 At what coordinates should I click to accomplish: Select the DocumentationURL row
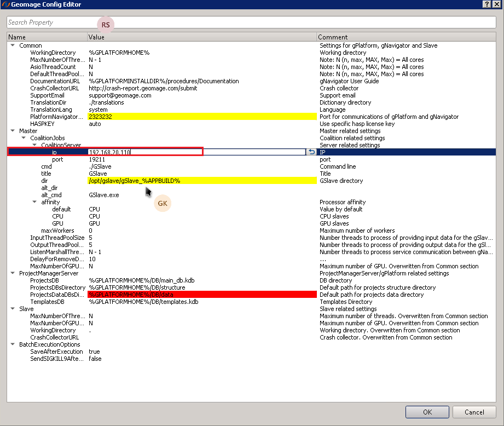click(x=251, y=81)
